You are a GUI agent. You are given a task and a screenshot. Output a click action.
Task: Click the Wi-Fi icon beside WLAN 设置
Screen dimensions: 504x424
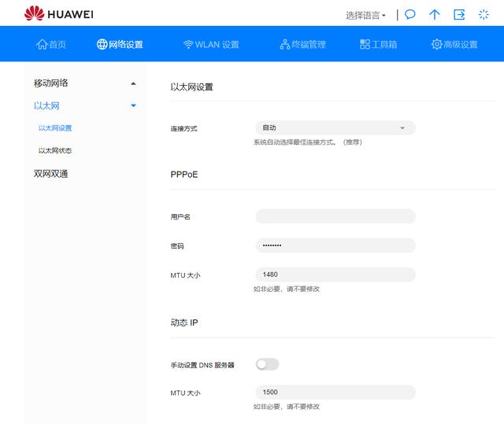tap(188, 45)
